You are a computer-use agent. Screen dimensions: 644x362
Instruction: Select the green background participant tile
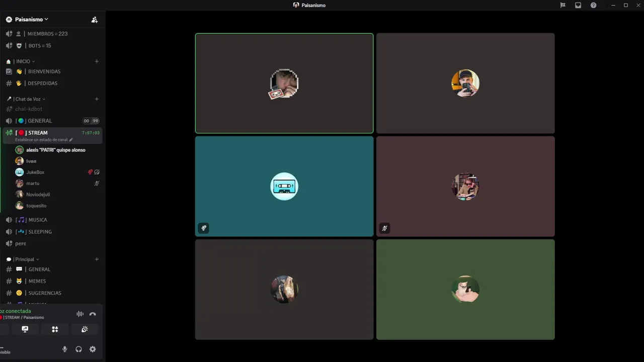click(465, 289)
